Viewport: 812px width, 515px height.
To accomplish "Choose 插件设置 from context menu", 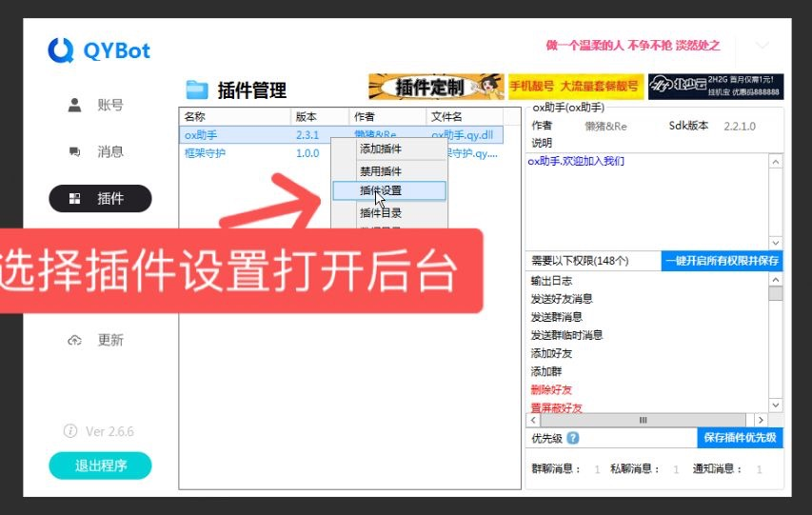I will 389,190.
